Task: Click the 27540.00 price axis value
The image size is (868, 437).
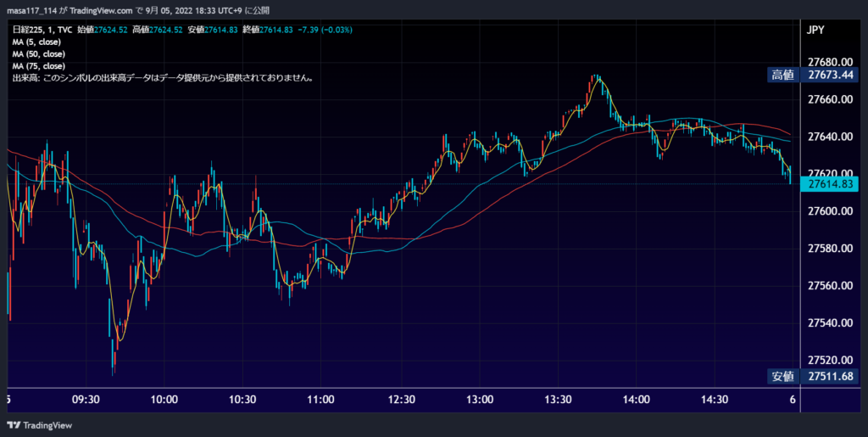Action: coord(831,323)
